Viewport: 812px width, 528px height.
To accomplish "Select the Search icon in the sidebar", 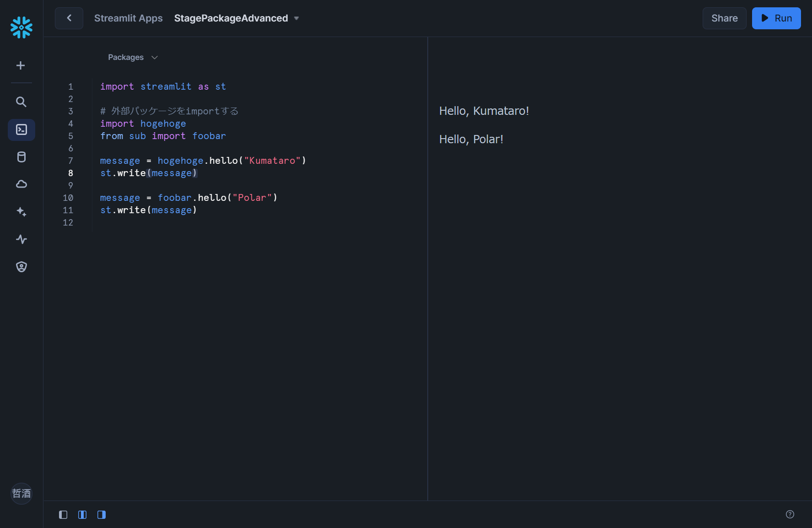I will [21, 102].
